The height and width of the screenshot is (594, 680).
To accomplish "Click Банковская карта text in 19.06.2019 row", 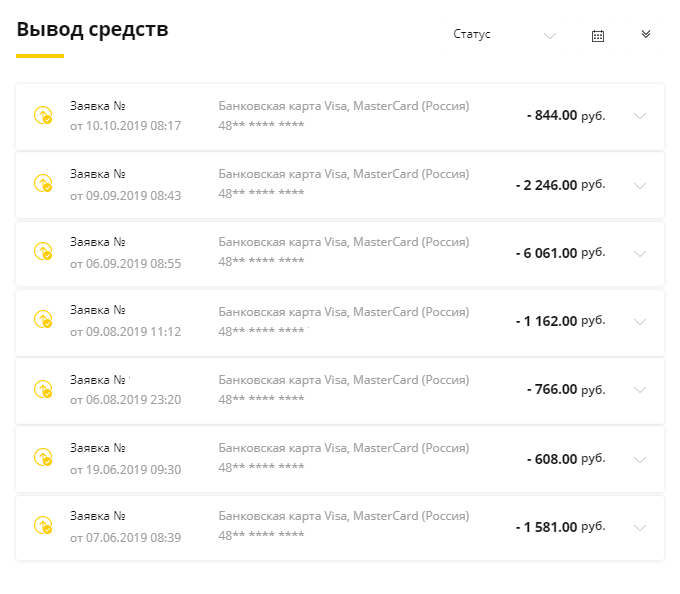I will pos(343,448).
